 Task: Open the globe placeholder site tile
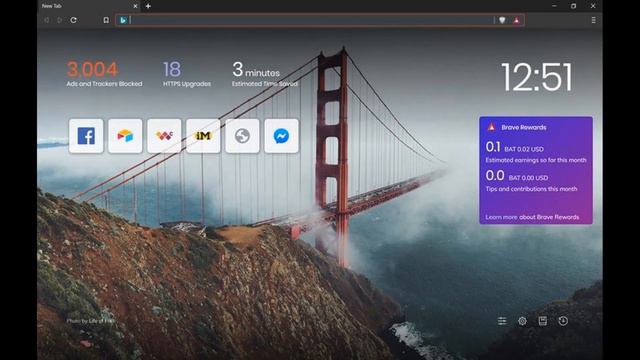coord(242,136)
